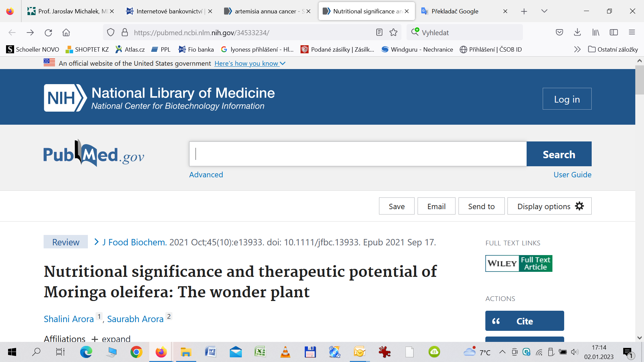Click the tracking protection shield icon
The image size is (644, 362).
[111, 33]
